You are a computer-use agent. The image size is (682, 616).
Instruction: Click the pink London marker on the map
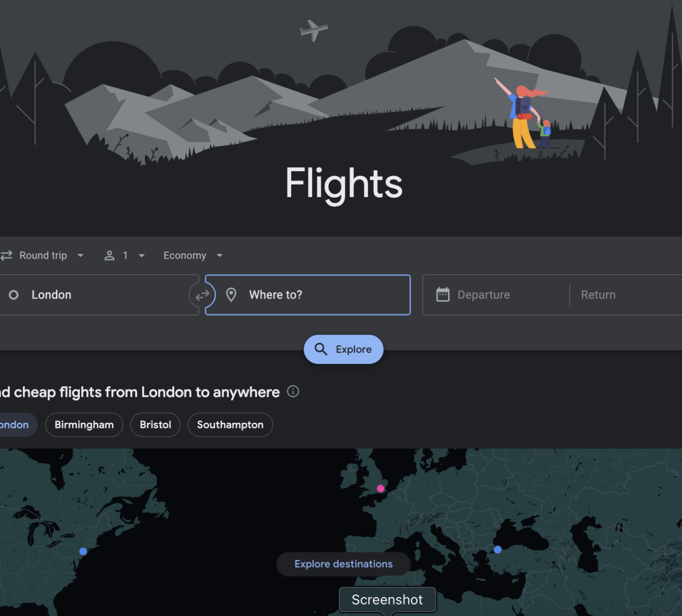pos(380,489)
